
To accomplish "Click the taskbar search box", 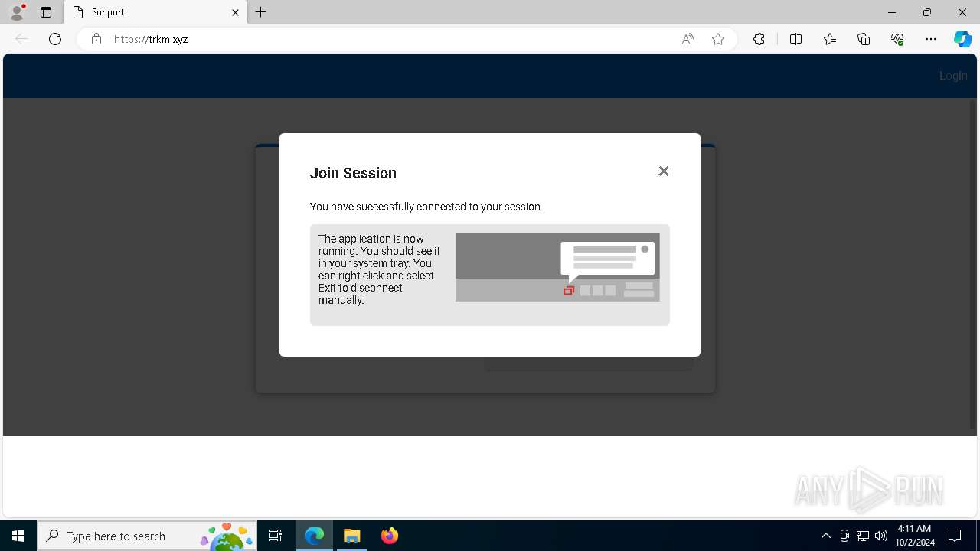I will click(x=147, y=536).
